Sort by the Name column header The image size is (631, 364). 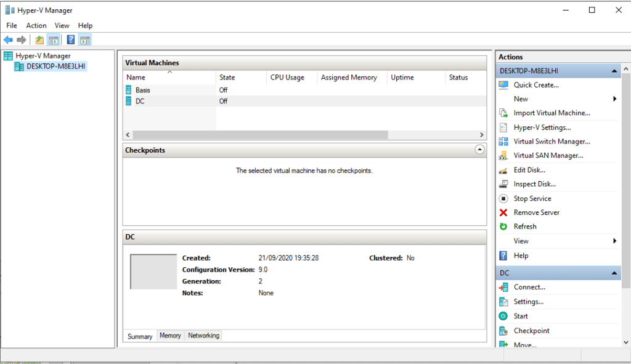pos(169,77)
